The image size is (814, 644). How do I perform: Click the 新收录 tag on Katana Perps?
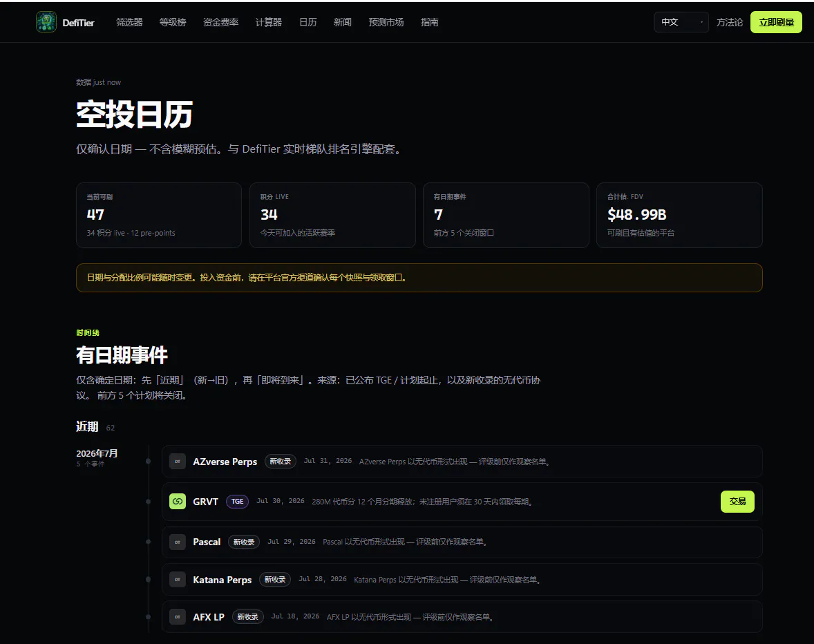(274, 580)
